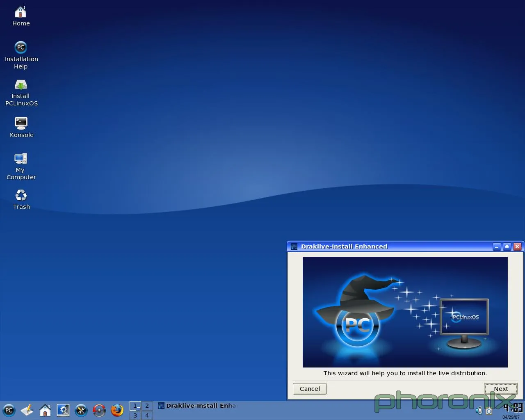Open the My Computer desktop icon

tap(21, 166)
